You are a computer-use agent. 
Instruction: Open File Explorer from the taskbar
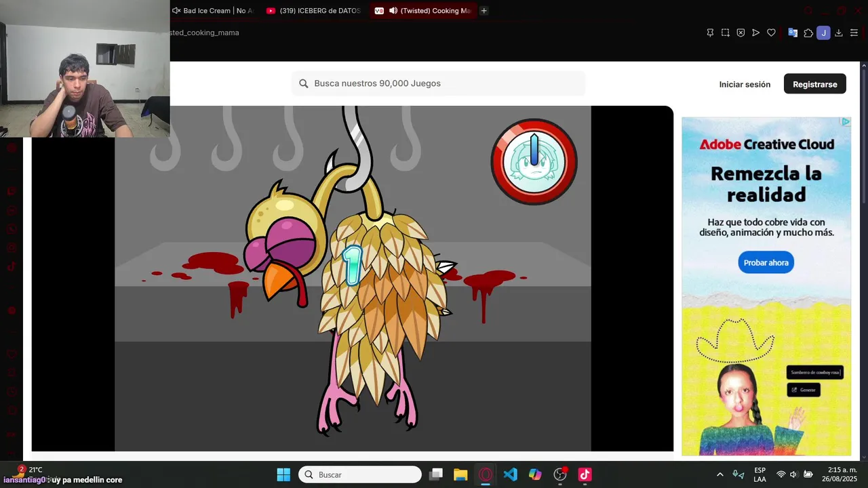pos(460,474)
